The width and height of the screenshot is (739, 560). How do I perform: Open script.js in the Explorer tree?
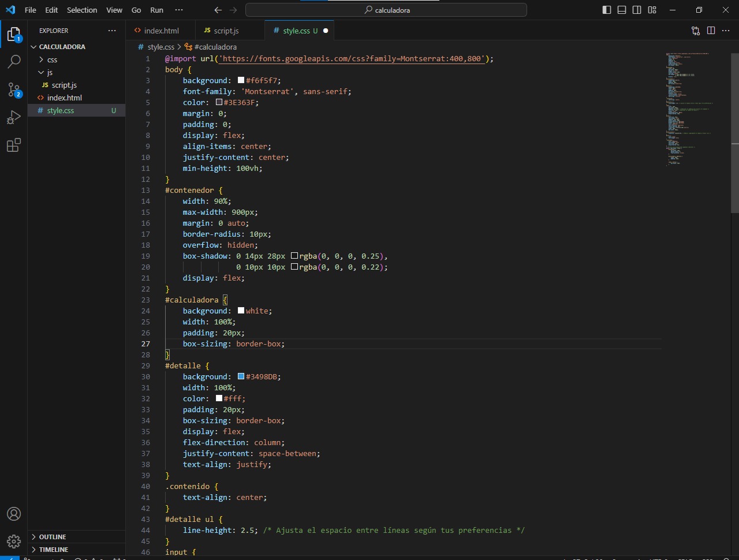[76, 85]
